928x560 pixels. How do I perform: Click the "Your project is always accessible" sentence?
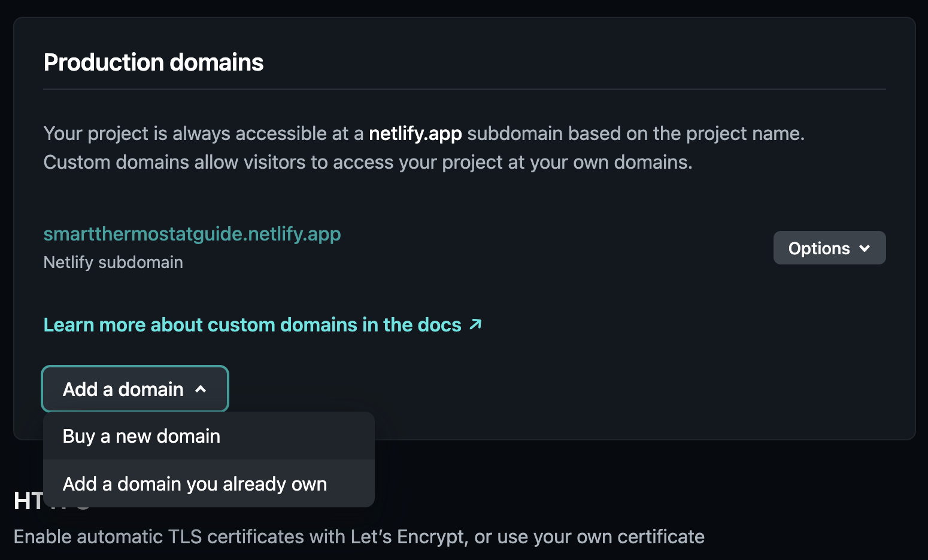204,133
